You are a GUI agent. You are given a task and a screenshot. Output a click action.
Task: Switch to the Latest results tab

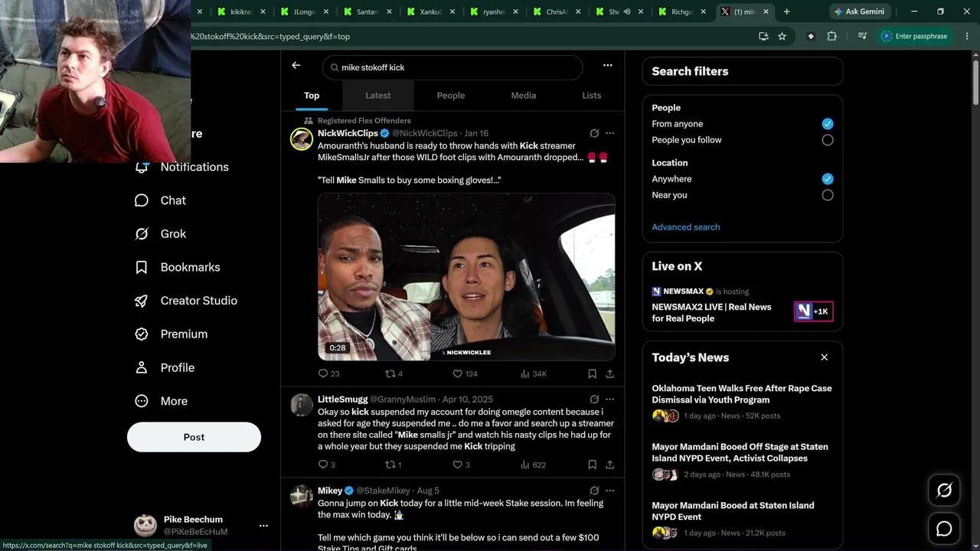point(378,96)
